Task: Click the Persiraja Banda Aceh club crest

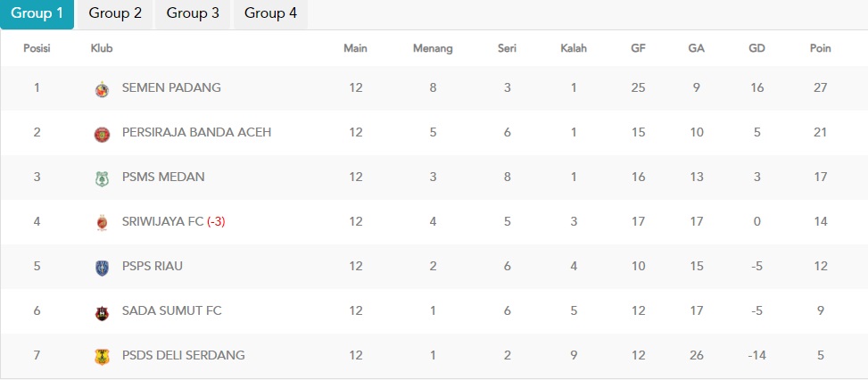Action: point(102,135)
